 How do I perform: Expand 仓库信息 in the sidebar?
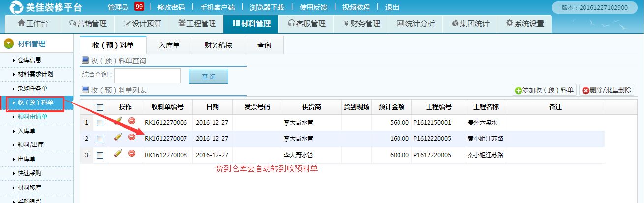(x=30, y=60)
